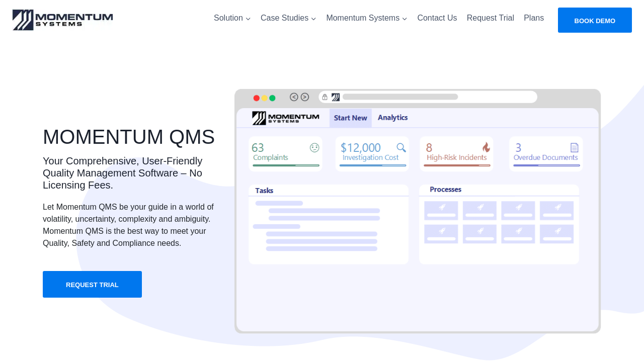Click the forward arrow in mock browser

coord(305,97)
